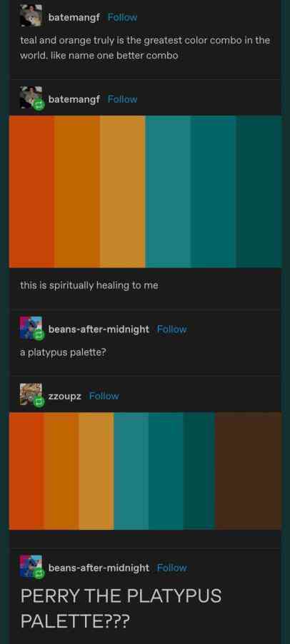This screenshot has width=290, height=644.
Task: Click the 'PERRY THE PLATYPUS PALETTE???' text
Action: click(x=121, y=608)
